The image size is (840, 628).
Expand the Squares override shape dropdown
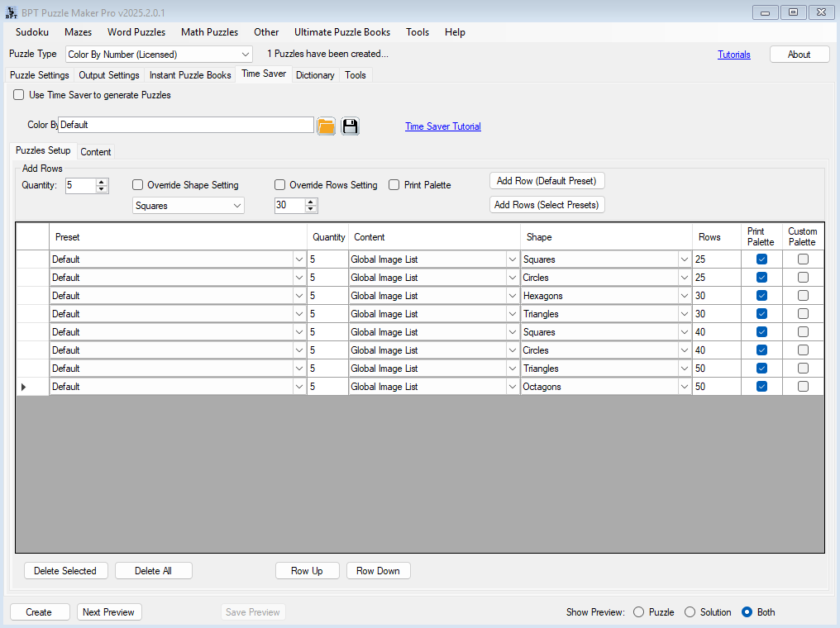click(237, 206)
